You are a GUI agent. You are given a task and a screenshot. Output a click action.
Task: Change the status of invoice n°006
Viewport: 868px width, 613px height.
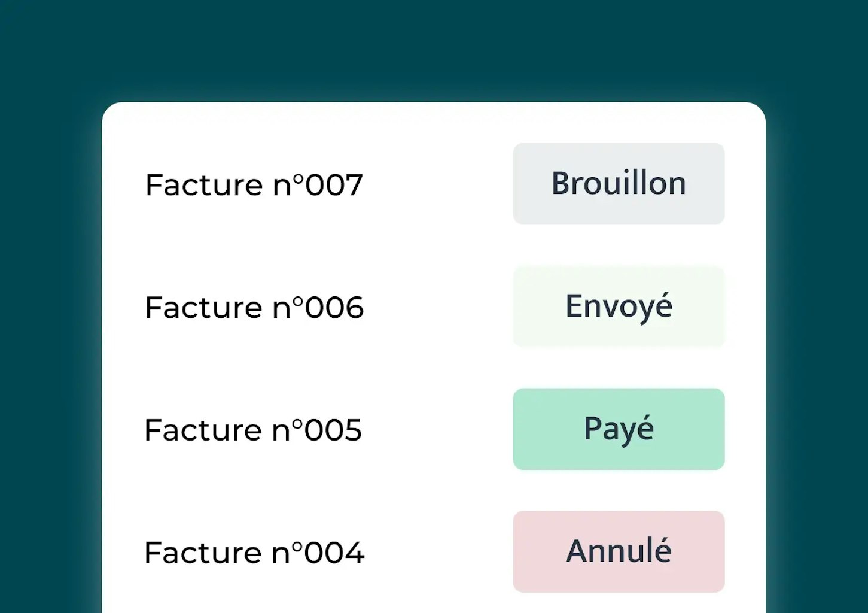click(x=619, y=306)
